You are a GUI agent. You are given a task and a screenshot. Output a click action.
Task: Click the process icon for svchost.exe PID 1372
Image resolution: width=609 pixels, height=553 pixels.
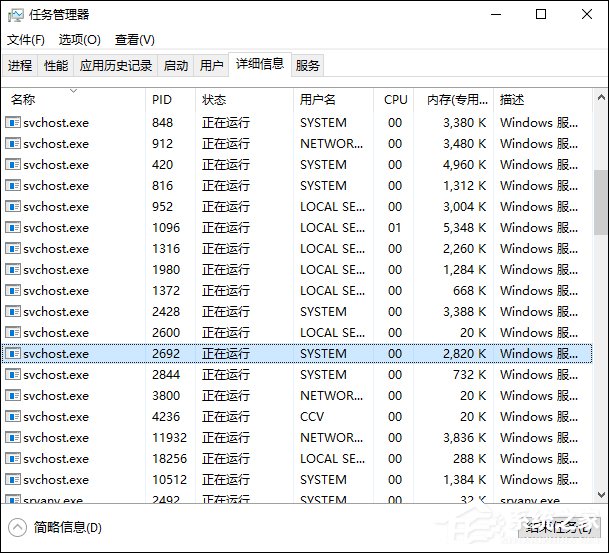pyautogui.click(x=13, y=290)
